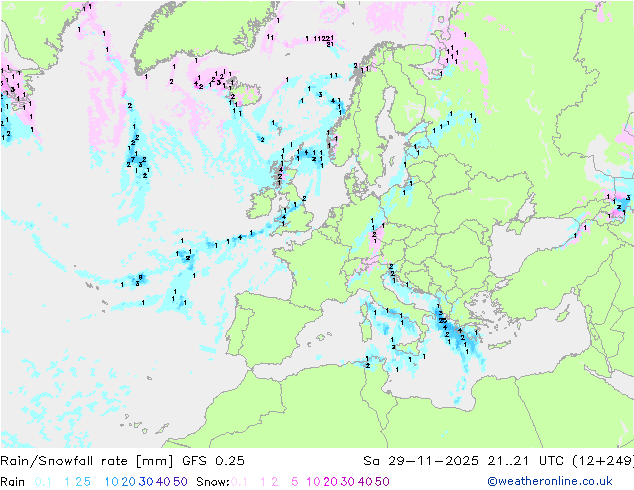Viewport: 634px width, 490px height.
Task: Click the date '29-11-2025' in the caption
Action: 433,461
